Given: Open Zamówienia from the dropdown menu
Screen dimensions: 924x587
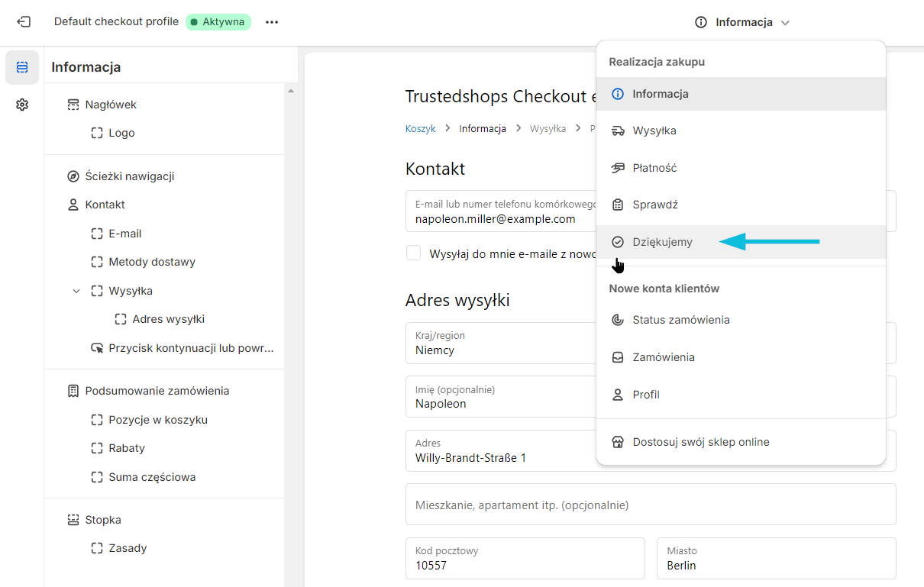Looking at the screenshot, I should pos(663,357).
